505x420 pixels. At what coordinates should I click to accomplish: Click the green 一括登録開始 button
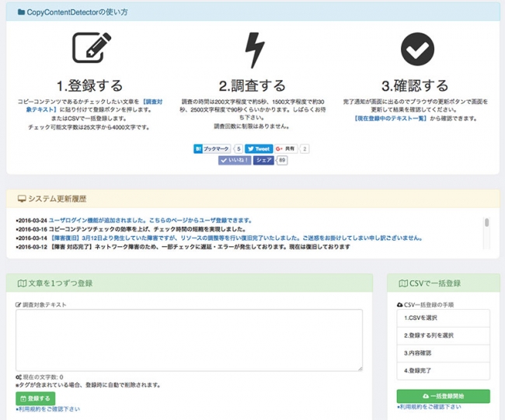tap(443, 396)
